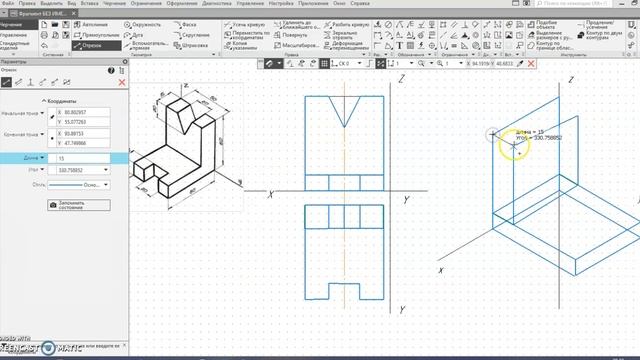
Task: Use the Скругление fillet tool
Action: point(192,35)
